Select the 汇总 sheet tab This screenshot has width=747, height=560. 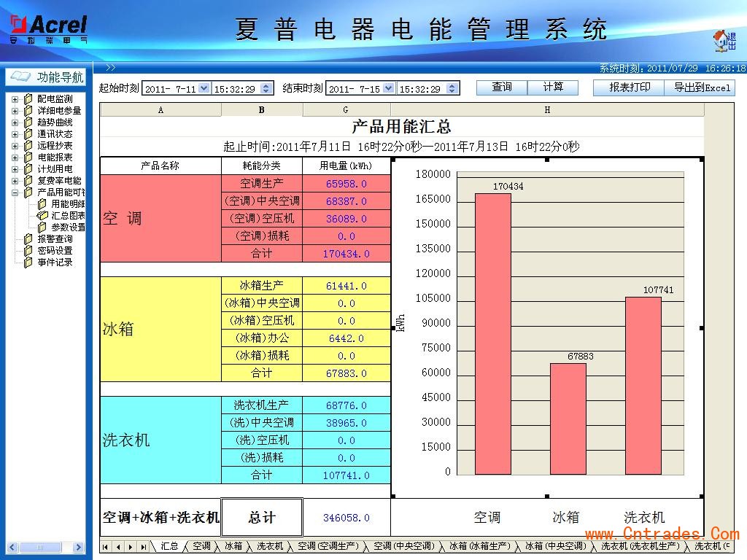coord(169,546)
